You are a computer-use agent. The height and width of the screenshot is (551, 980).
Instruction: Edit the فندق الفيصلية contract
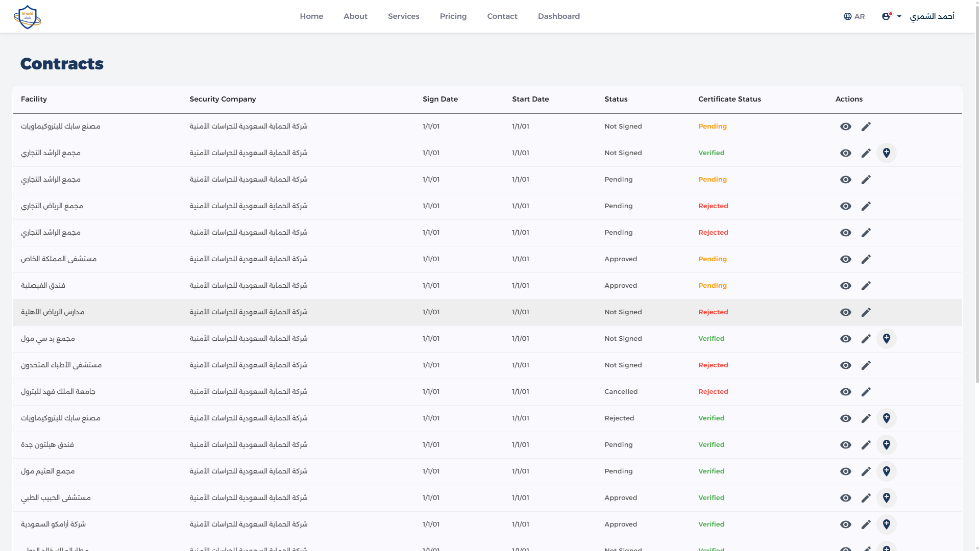click(x=866, y=286)
